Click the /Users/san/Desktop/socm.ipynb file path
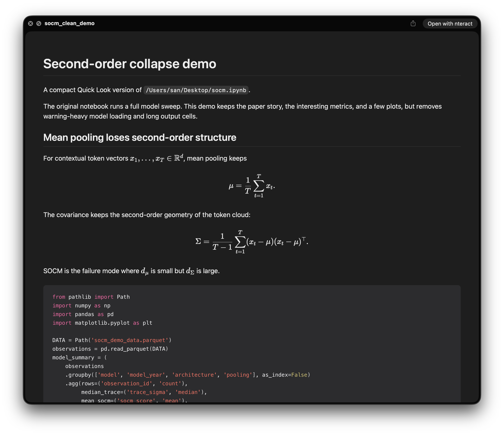 (196, 90)
